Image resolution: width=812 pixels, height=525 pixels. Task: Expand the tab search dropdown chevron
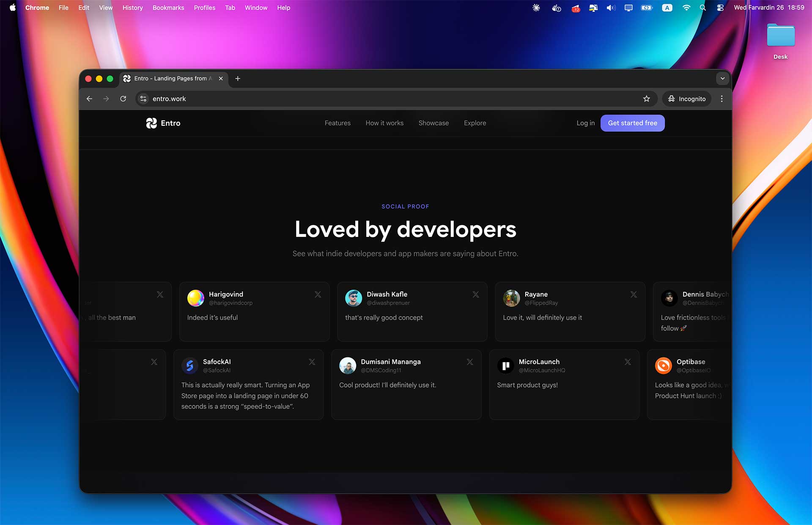click(x=722, y=78)
